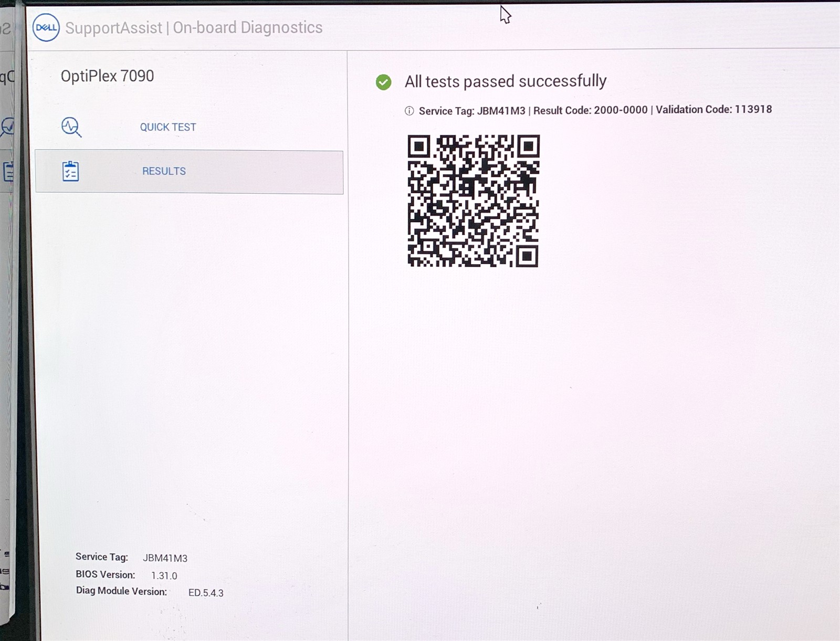Click the SupportAssist title text
This screenshot has width=840, height=641.
(113, 28)
